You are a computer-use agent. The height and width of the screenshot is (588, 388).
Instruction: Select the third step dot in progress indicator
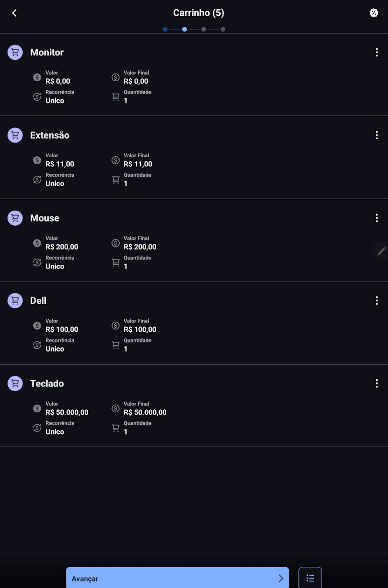[x=204, y=29]
